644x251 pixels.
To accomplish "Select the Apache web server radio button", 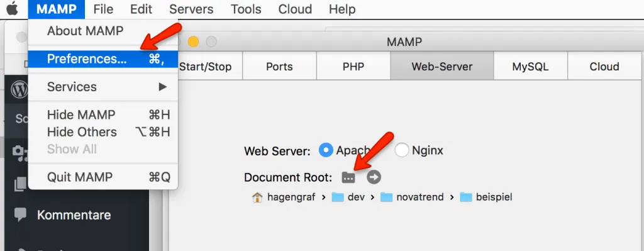I will pyautogui.click(x=326, y=150).
